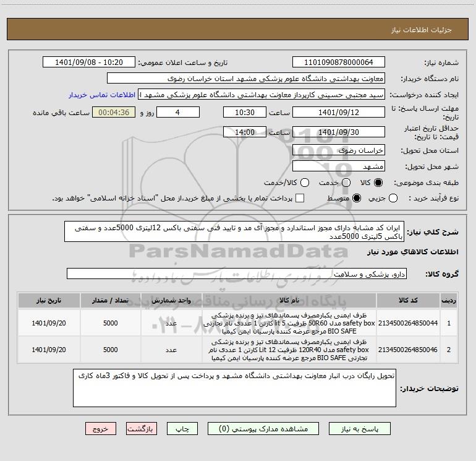Click the تعداد / مقدار column header
Viewport: 476px width, 461px height.
[x=111, y=300]
